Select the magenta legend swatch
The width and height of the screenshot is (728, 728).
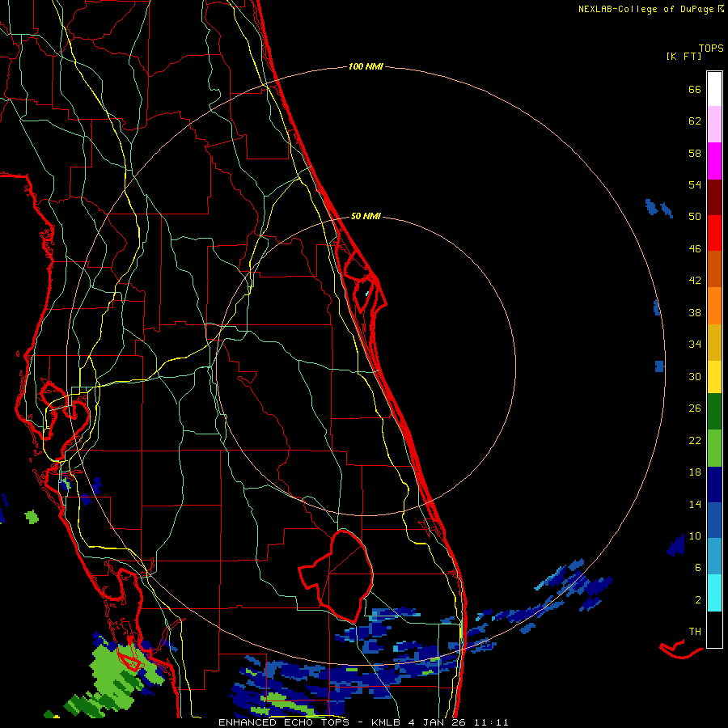click(x=714, y=161)
